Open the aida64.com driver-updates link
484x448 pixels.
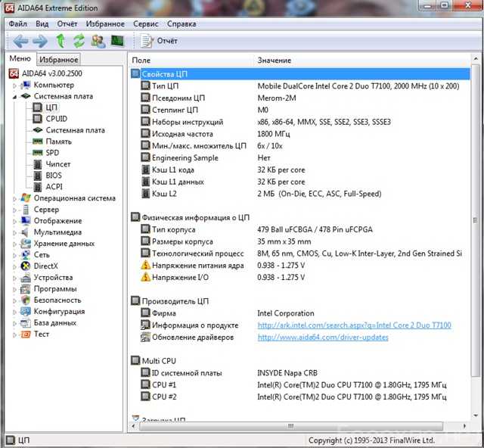coord(323,337)
